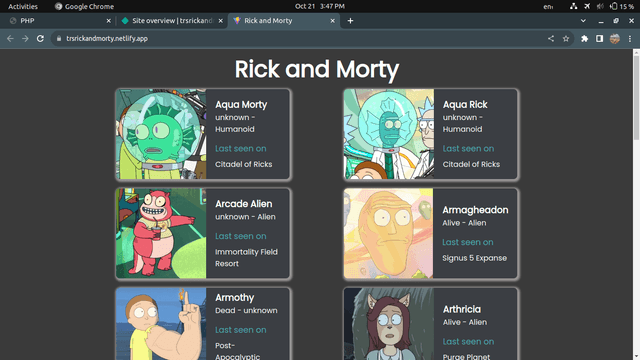Click Signus 5 Expanse location text
This screenshot has height=360, width=640.
pos(475,258)
